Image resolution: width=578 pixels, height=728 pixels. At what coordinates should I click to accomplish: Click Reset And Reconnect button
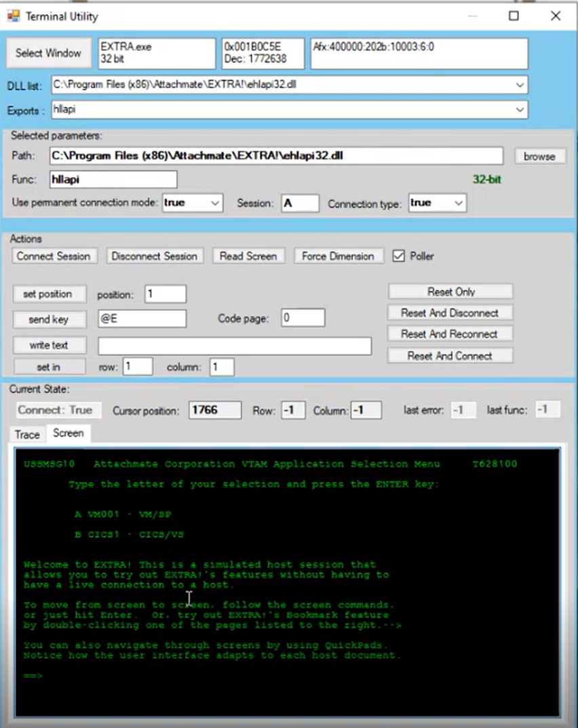[450, 333]
